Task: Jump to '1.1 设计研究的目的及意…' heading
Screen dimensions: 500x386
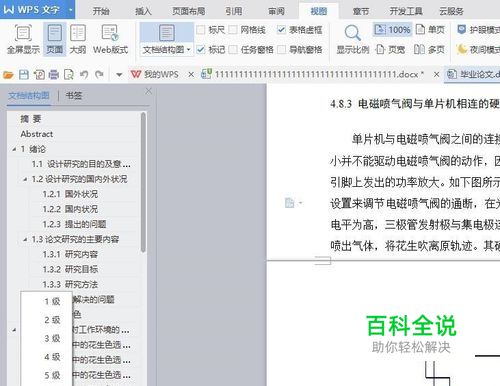Action: pos(81,164)
